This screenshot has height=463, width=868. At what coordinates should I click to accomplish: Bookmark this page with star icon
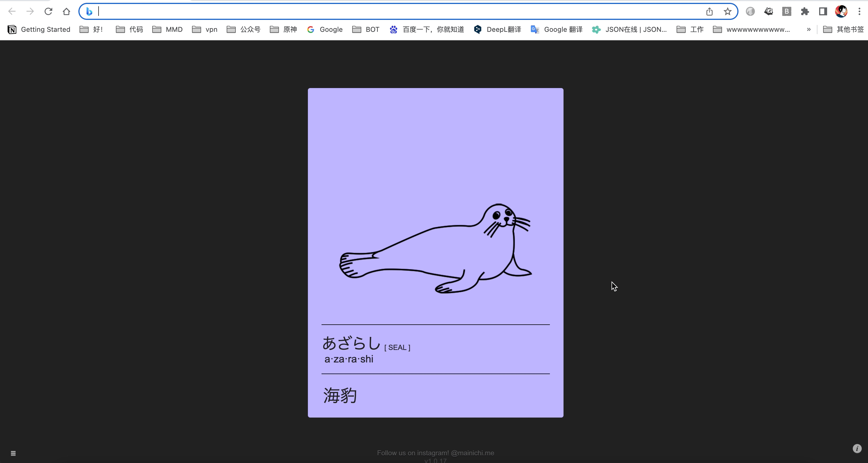pyautogui.click(x=727, y=11)
